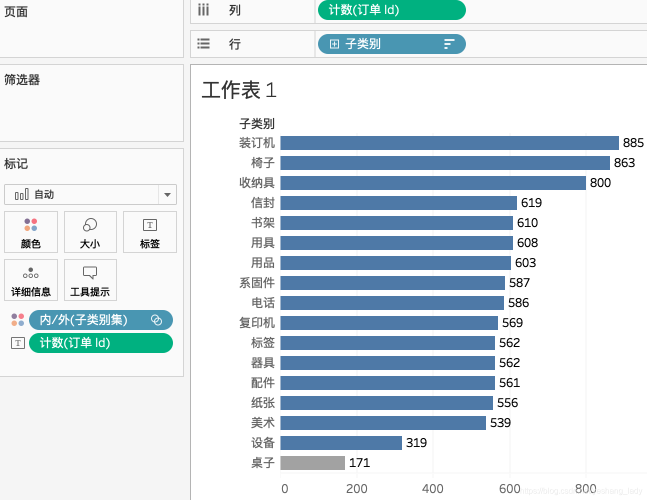
Task: Select the 纸张 bar labeled 556
Action: pyautogui.click(x=387, y=403)
